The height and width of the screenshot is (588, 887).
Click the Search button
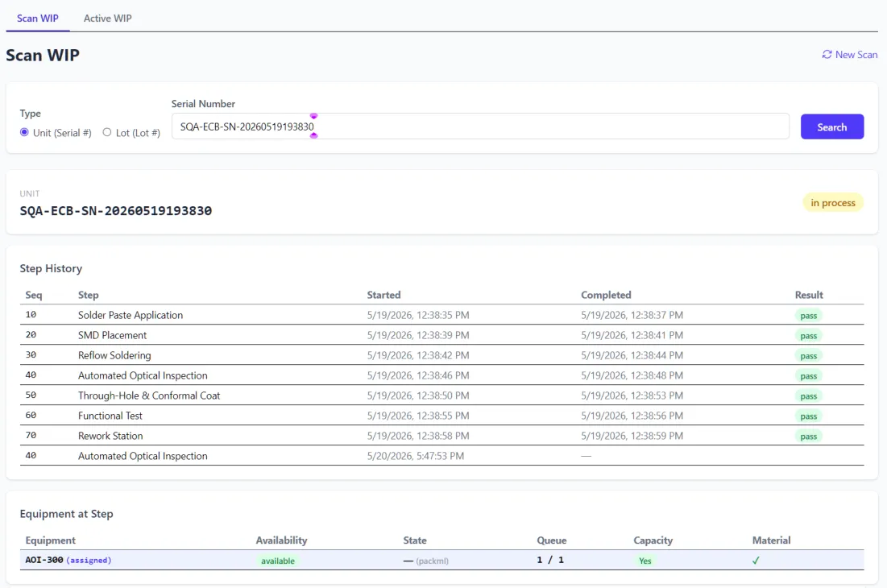pos(831,126)
